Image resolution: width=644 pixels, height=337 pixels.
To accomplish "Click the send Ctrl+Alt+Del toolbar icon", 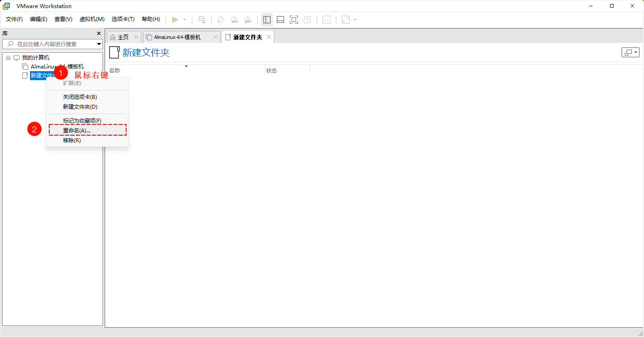I will tap(202, 20).
